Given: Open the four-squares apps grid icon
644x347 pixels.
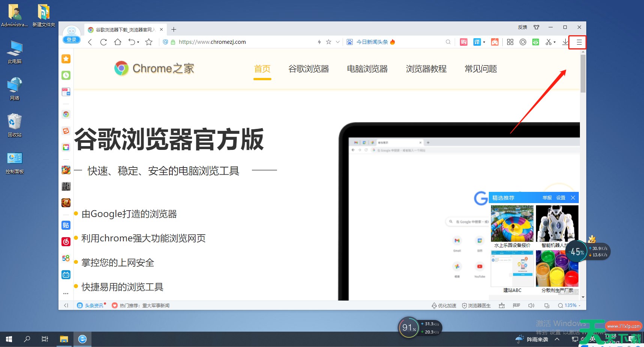Looking at the screenshot, I should tap(510, 42).
